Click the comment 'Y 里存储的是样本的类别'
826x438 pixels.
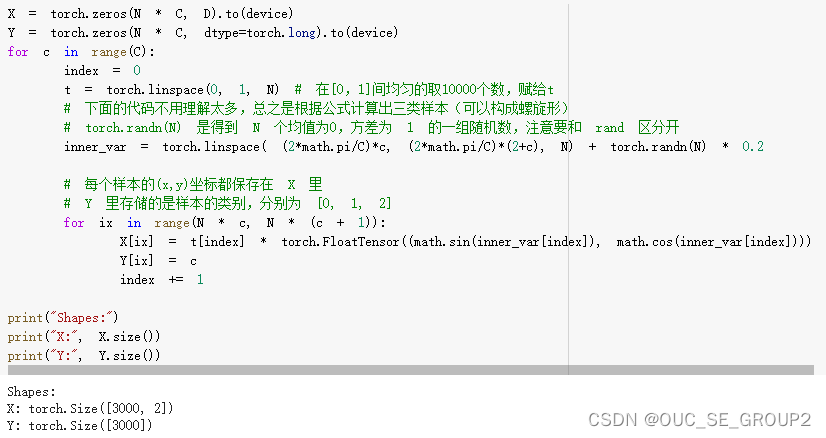click(228, 203)
